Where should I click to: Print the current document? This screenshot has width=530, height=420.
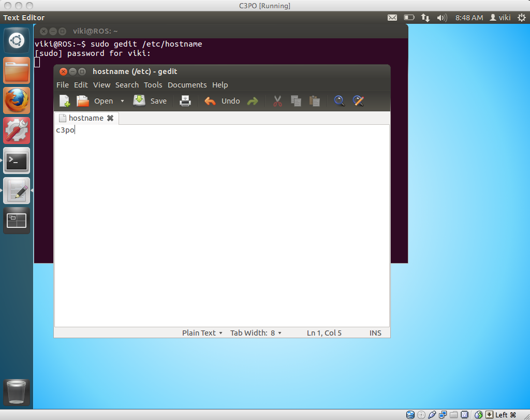click(185, 101)
